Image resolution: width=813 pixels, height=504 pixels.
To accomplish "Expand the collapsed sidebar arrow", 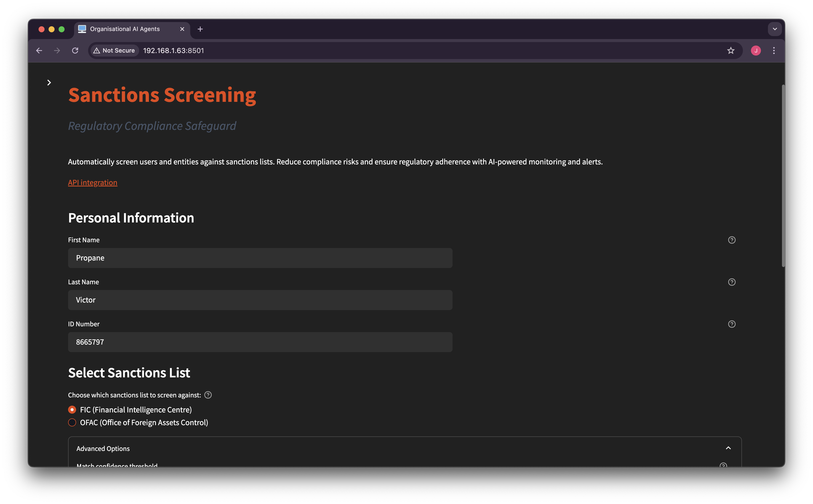I will point(49,82).
